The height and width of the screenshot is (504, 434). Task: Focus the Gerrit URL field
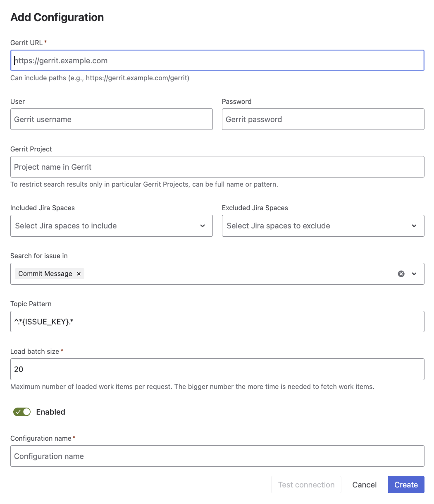(217, 61)
